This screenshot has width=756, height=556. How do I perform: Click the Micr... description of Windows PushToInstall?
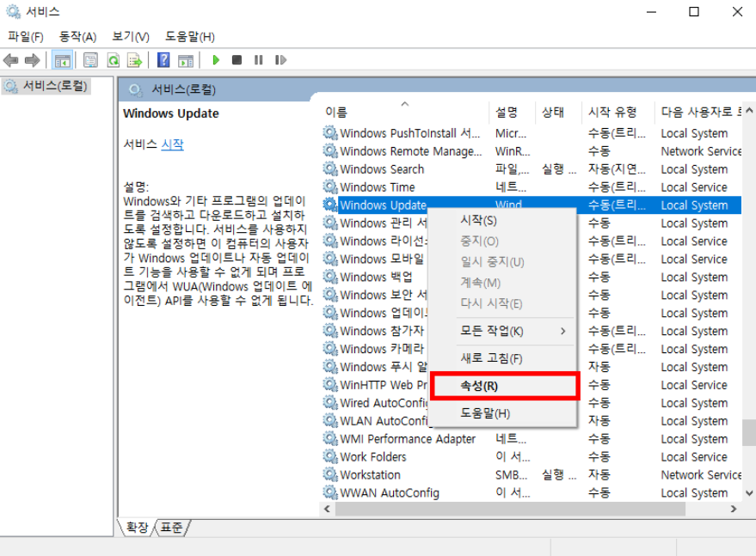click(x=511, y=133)
